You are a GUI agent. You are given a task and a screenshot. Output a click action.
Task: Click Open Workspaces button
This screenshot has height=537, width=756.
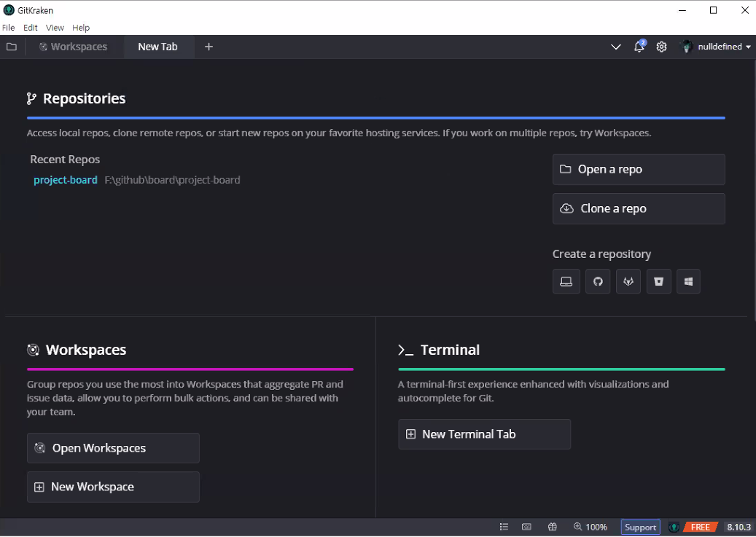pyautogui.click(x=113, y=448)
